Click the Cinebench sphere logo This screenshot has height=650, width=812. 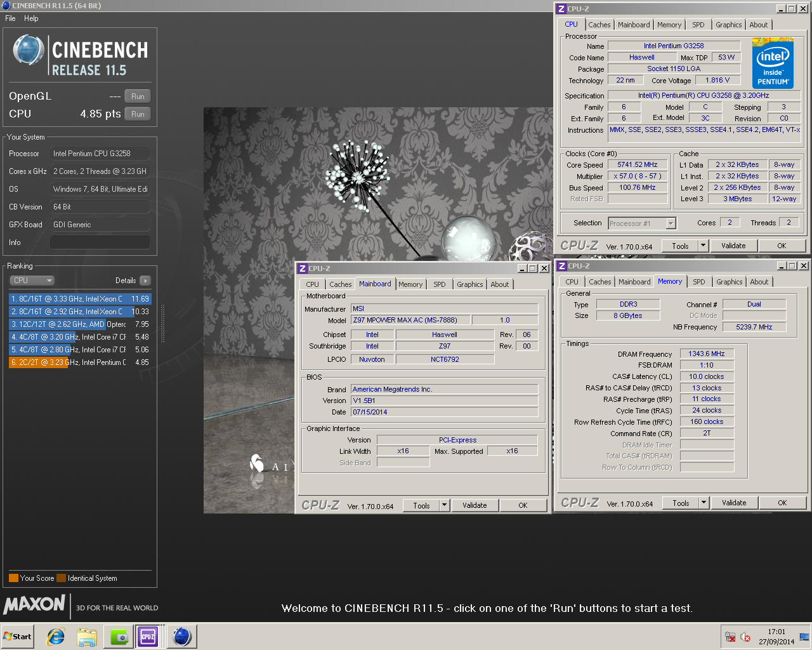(x=29, y=50)
